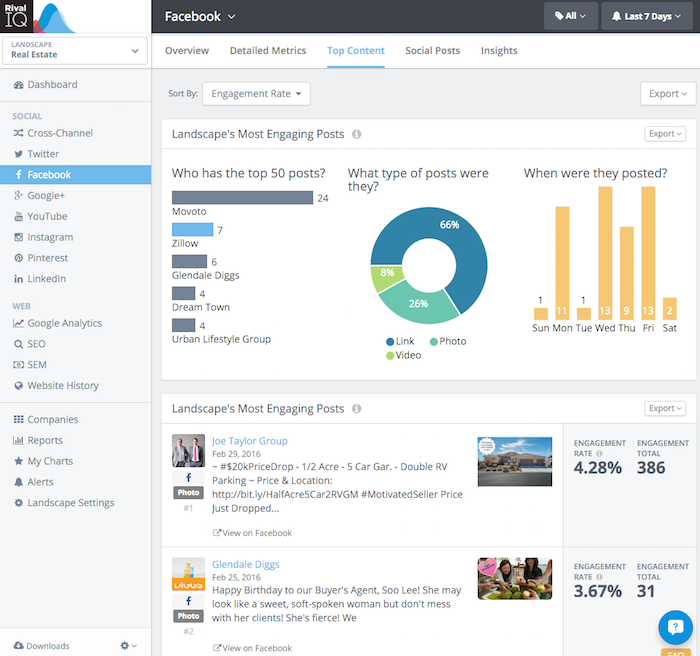700x656 pixels.
Task: Switch to the Detailed Metrics tab
Action: click(268, 51)
